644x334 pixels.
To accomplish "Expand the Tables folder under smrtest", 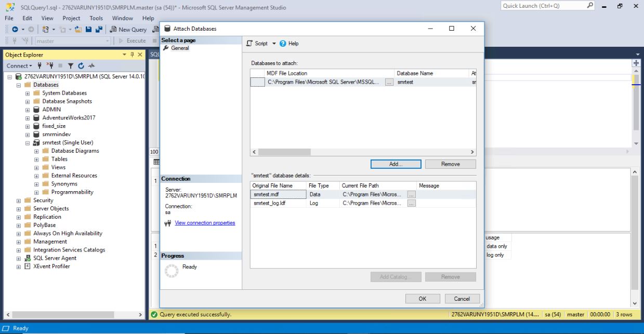I will click(x=36, y=159).
